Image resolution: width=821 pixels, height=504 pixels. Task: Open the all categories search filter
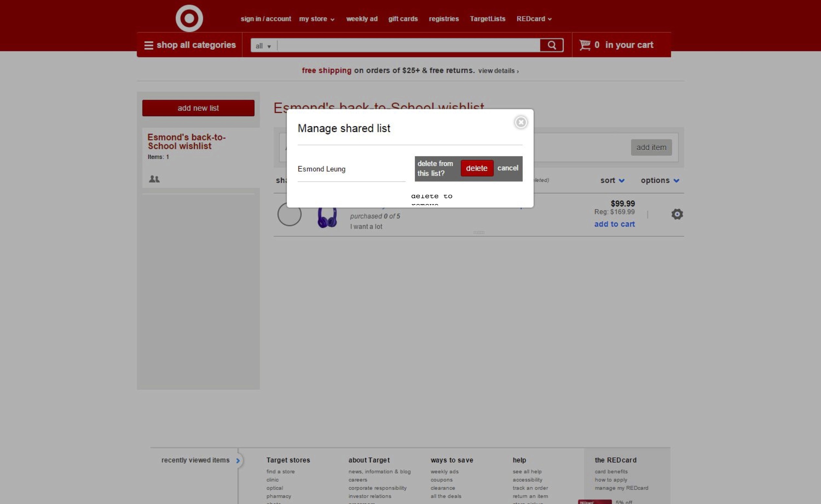[263, 46]
